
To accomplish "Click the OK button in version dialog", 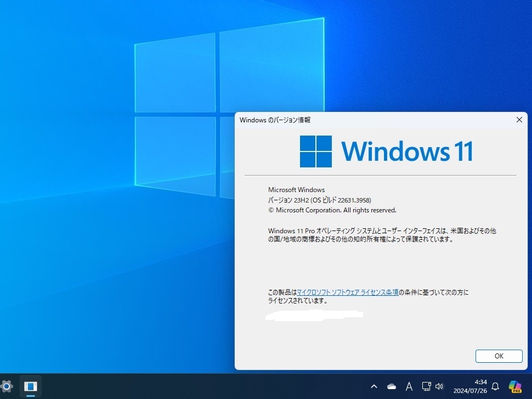I will (x=499, y=356).
